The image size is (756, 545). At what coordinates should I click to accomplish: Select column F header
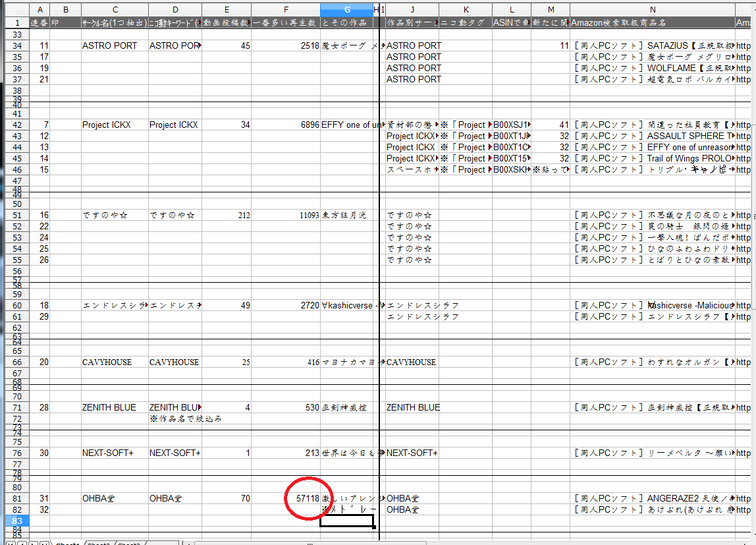pos(286,10)
